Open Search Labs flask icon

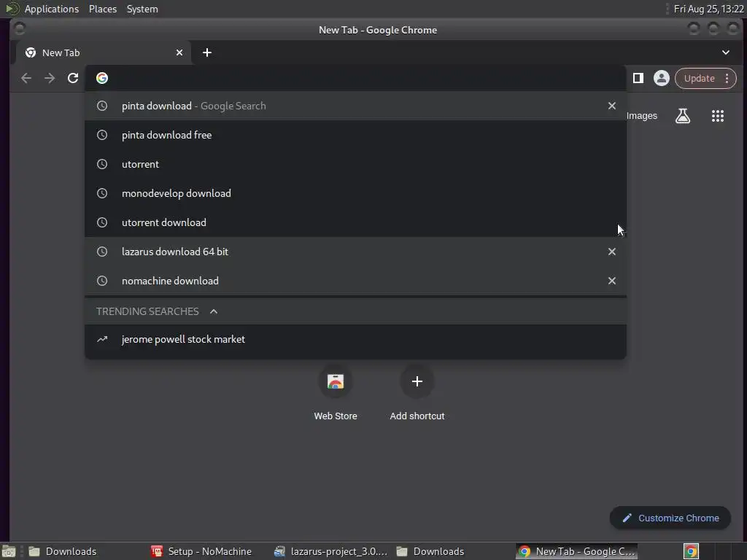click(683, 116)
